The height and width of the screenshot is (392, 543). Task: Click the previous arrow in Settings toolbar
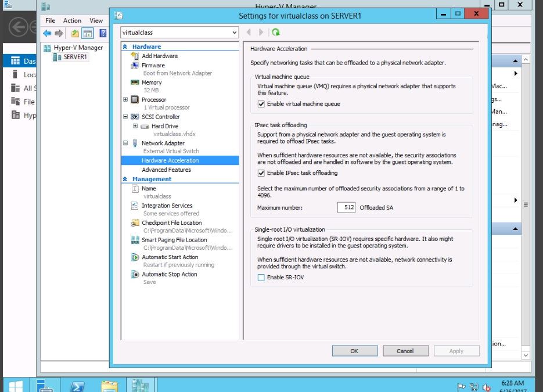click(x=249, y=32)
